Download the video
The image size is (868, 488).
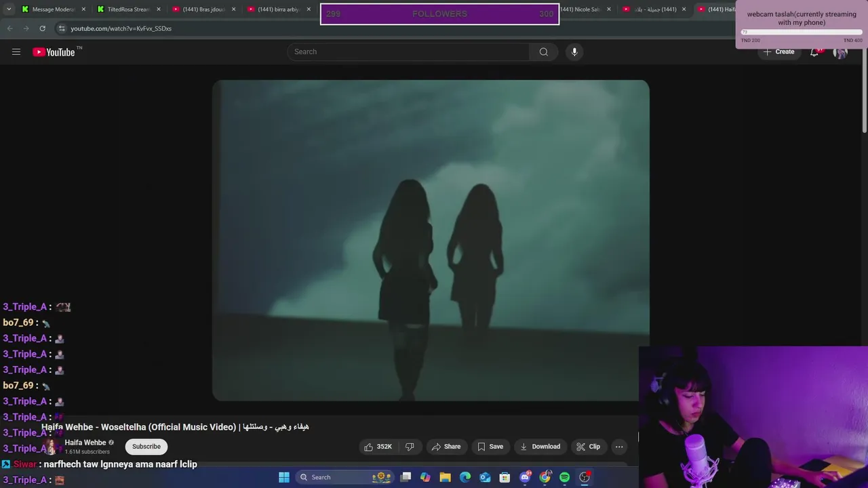[540, 447]
